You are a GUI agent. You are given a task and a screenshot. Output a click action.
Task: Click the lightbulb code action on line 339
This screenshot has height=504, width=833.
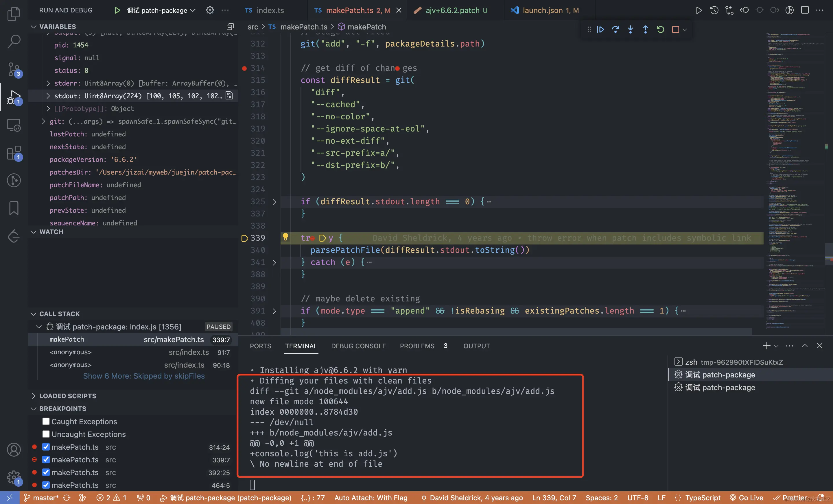click(x=285, y=237)
